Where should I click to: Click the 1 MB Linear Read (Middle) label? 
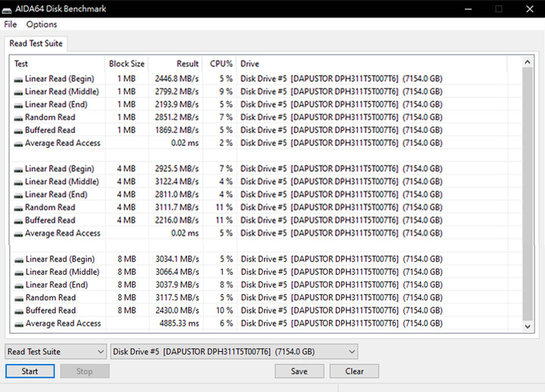pos(62,92)
